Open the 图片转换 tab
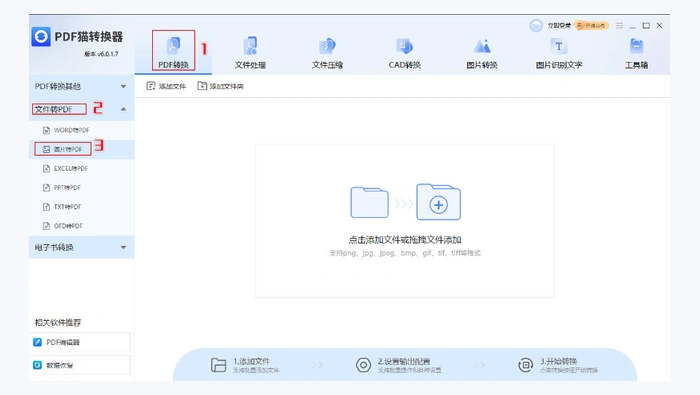Screen dimensions: 700x395 tap(482, 52)
